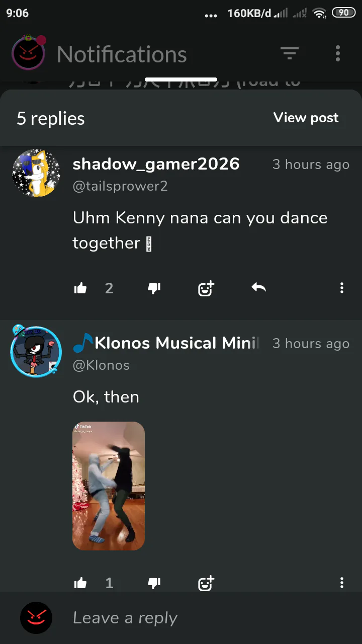Add reaction to Klonos's reply
Screen dimensions: 362x644
pos(206,583)
